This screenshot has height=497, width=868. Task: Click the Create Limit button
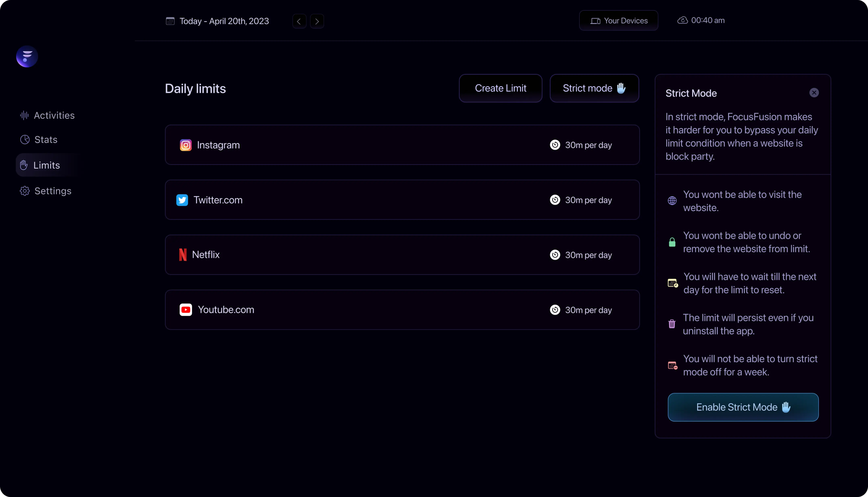pyautogui.click(x=500, y=88)
